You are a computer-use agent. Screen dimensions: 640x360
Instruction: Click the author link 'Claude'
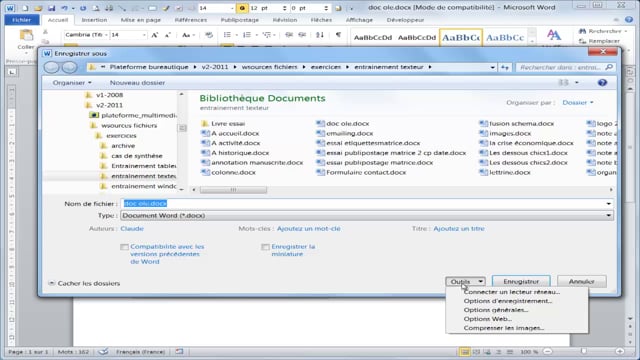tap(132, 229)
